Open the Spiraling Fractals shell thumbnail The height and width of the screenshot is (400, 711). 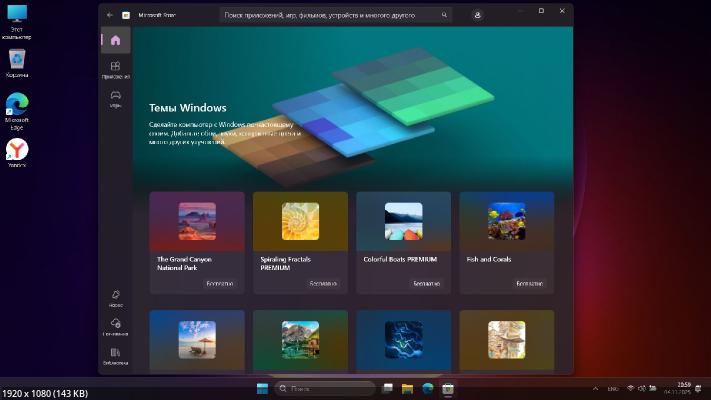click(x=300, y=221)
